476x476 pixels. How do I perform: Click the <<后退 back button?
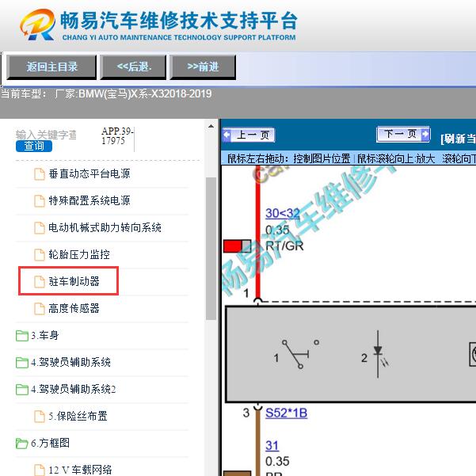tap(133, 67)
